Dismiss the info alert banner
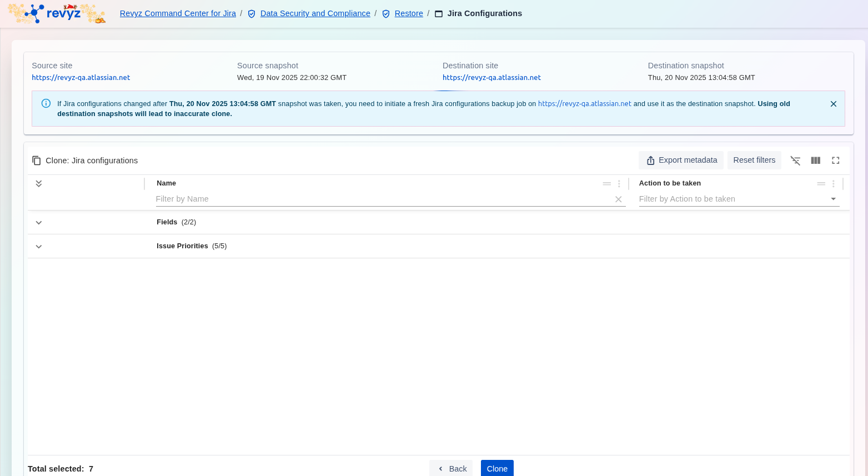The width and height of the screenshot is (868, 476). (833, 104)
